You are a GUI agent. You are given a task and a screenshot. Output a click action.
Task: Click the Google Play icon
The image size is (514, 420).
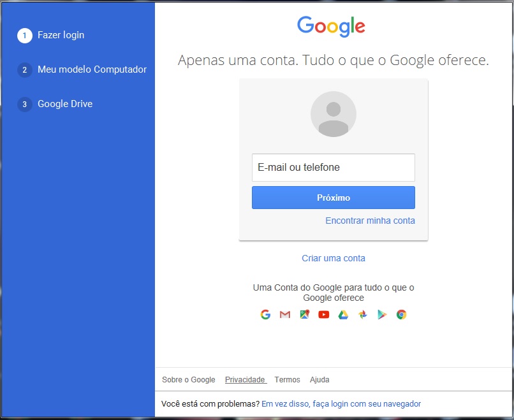(x=382, y=314)
